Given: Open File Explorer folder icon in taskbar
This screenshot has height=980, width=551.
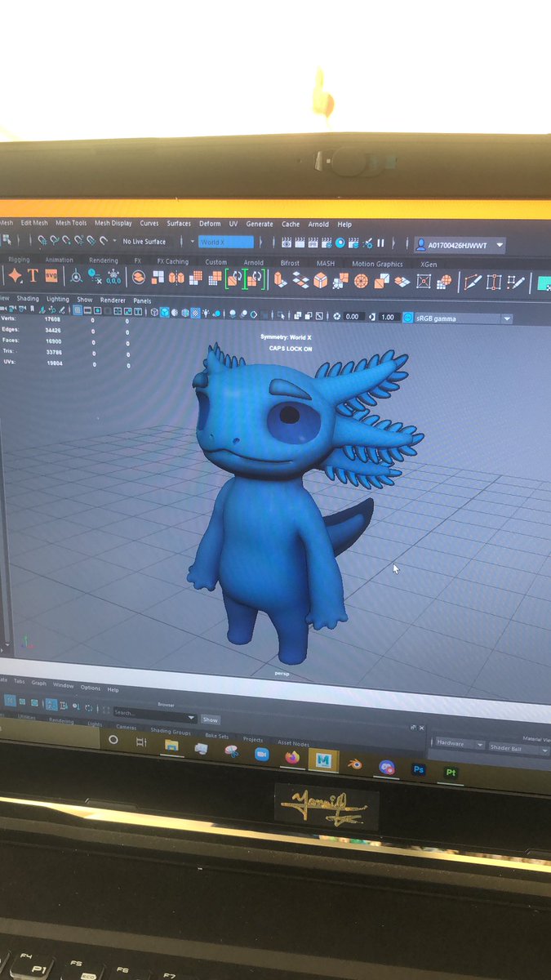Looking at the screenshot, I should 171,746.
